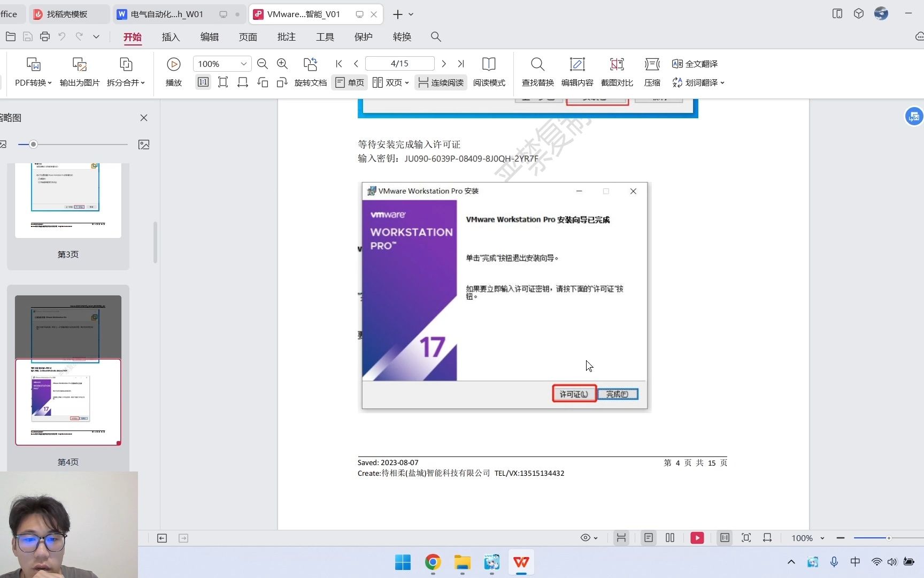Click fit width view icon
The height and width of the screenshot is (578, 924).
click(243, 82)
